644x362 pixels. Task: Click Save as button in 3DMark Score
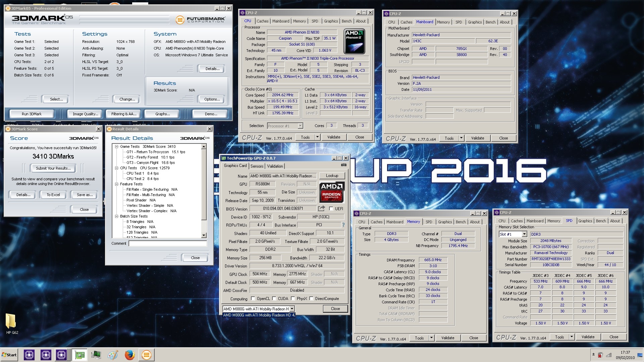click(85, 195)
